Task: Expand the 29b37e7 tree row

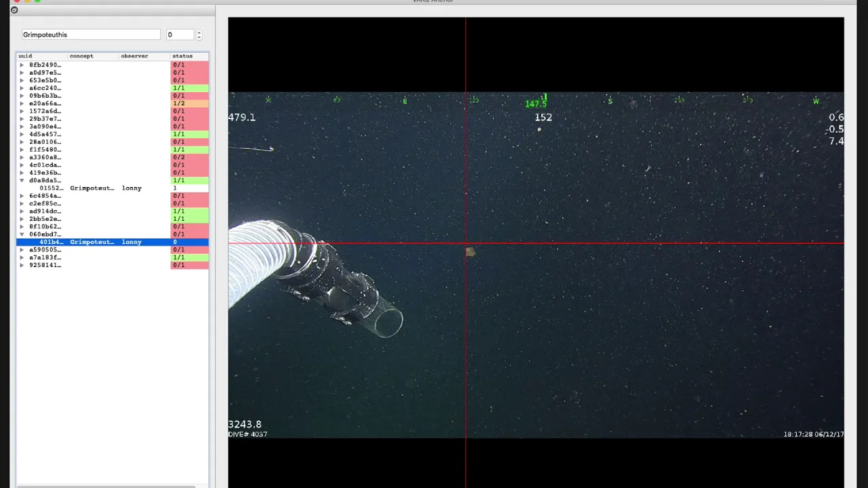Action: (x=22, y=119)
